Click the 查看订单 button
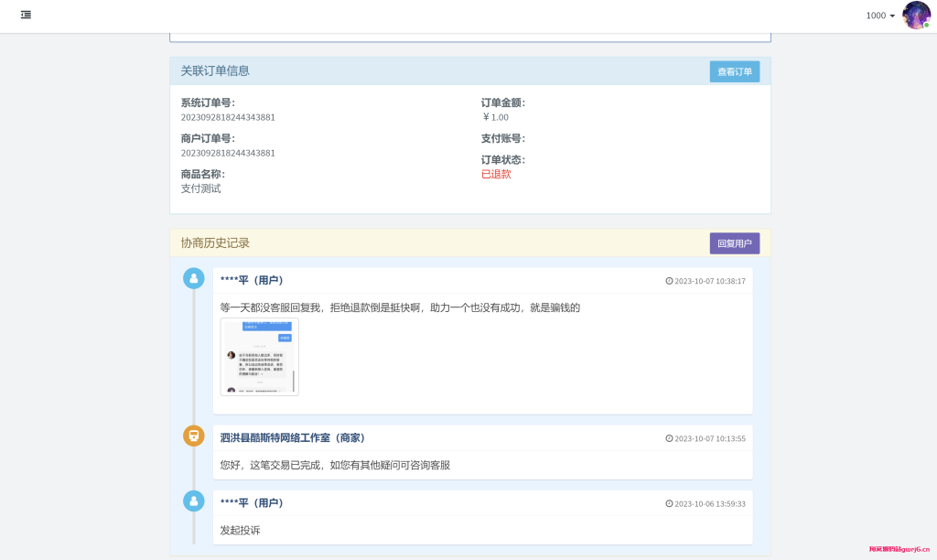This screenshot has height=560, width=937. point(734,70)
